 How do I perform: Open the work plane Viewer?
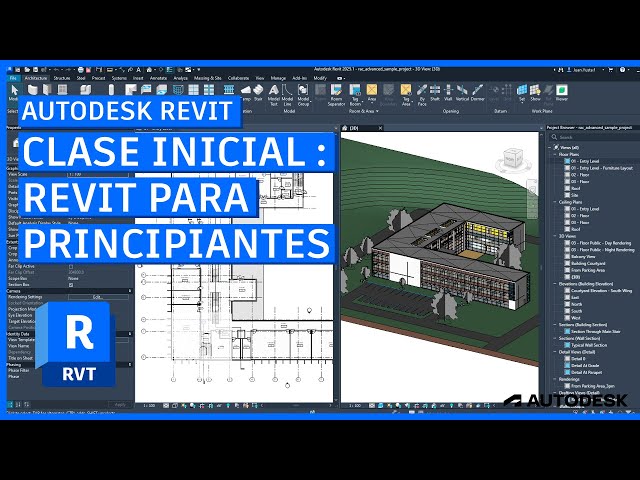pyautogui.click(x=562, y=92)
